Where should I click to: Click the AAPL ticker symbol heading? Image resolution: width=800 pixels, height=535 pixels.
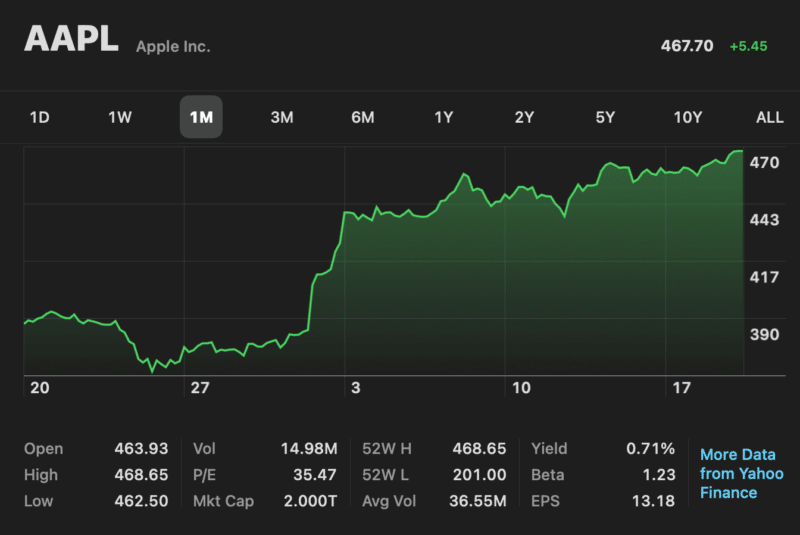click(71, 39)
